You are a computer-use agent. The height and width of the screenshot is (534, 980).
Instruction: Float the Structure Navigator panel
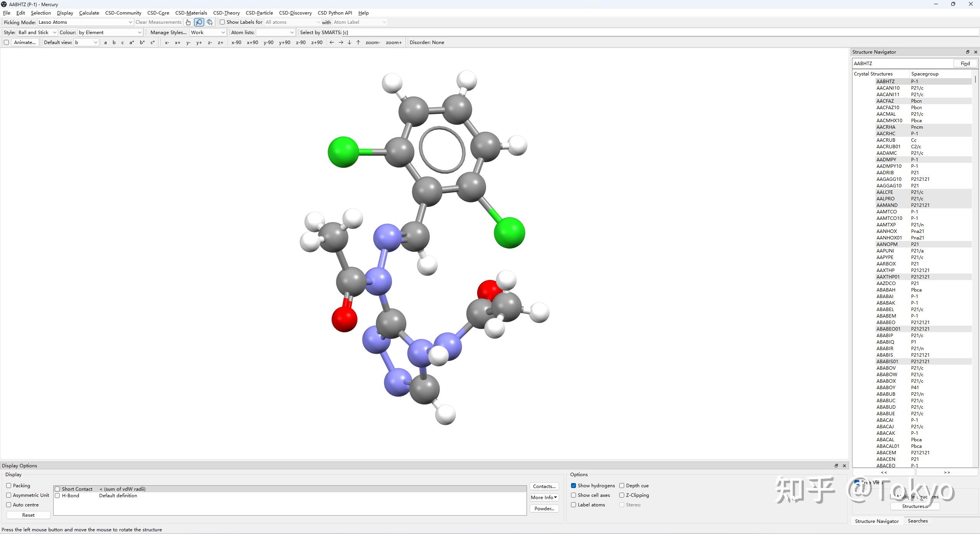tap(967, 52)
